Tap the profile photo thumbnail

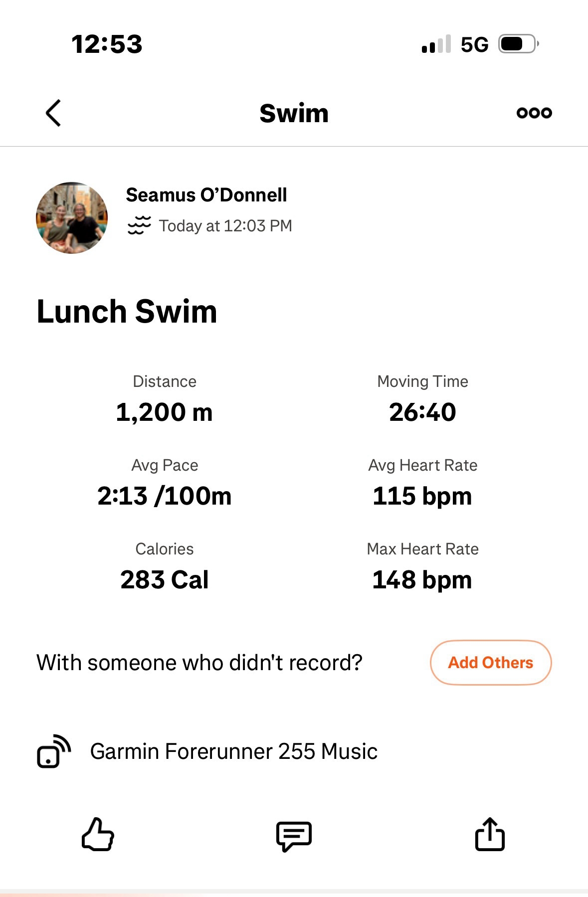pos(72,218)
